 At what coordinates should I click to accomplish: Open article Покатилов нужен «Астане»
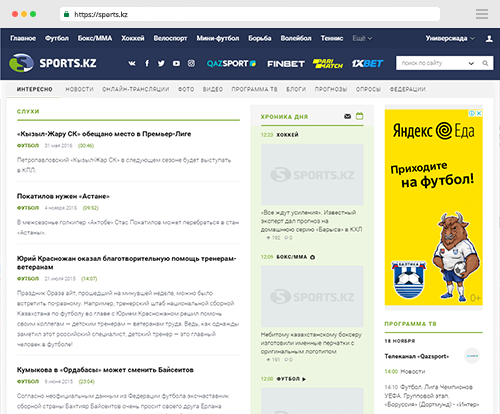[x=63, y=196]
